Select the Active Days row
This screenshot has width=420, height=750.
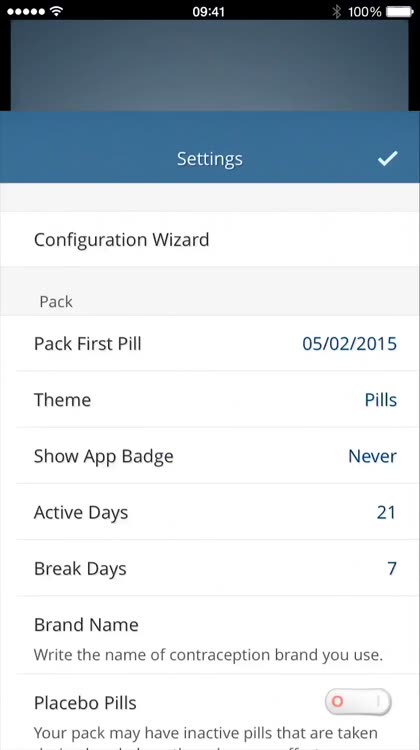point(210,512)
